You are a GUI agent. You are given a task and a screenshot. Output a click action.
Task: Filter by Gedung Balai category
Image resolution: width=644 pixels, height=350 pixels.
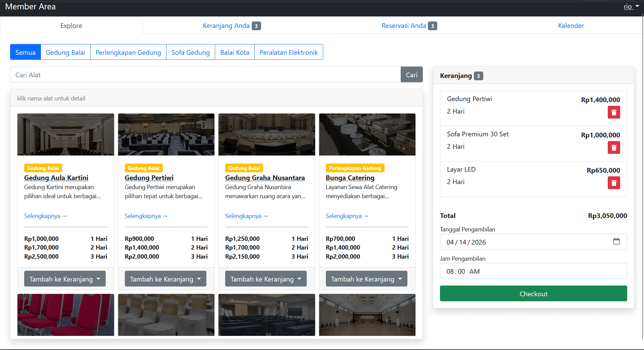pos(65,52)
